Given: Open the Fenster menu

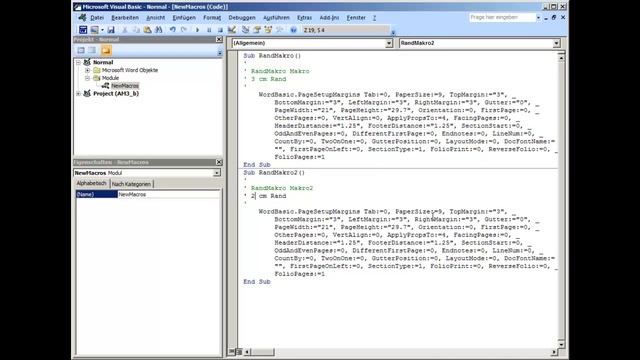Looking at the screenshot, I should [x=356, y=18].
